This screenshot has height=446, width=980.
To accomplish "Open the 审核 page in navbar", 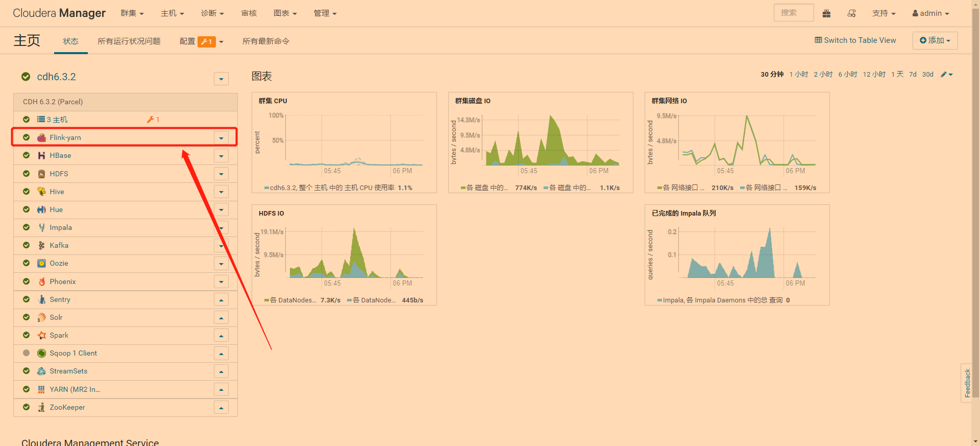I will click(x=249, y=13).
